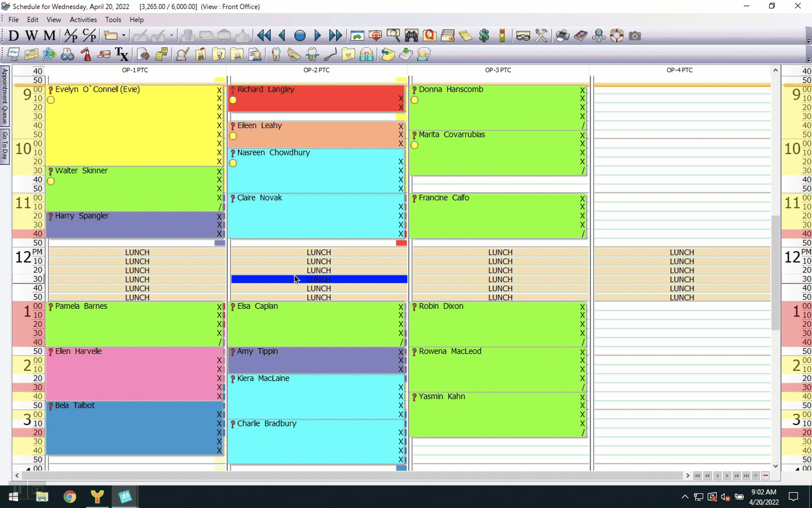The image size is (812, 508).
Task: Click the eyeglasses toolbar icon
Action: (523, 36)
